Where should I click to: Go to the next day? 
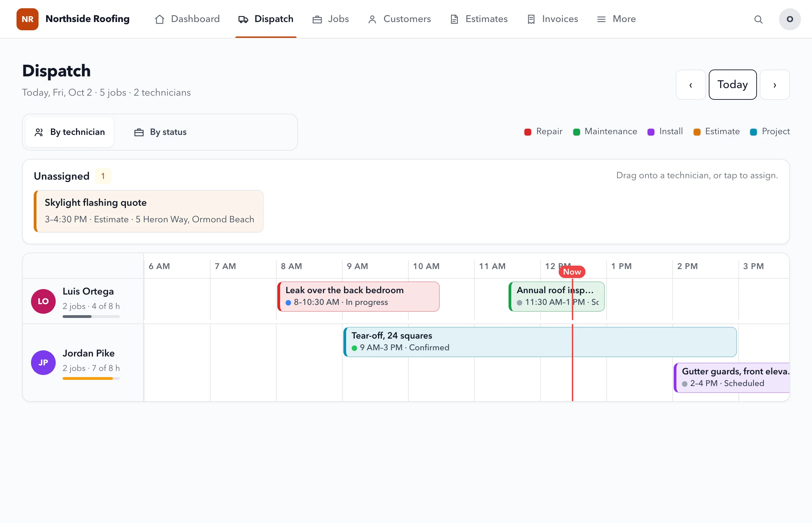774,85
